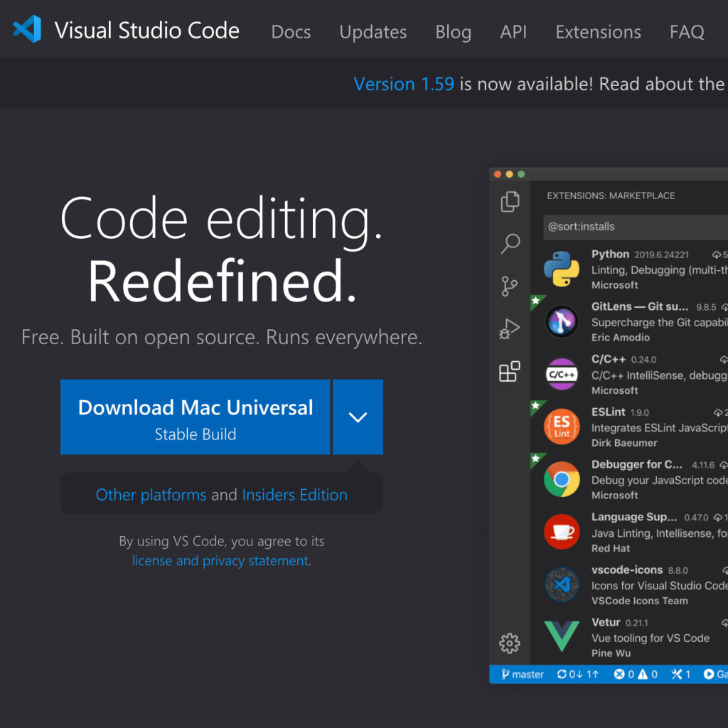728x728 pixels.
Task: Click Vue tooling for VS Code description
Action: 650,638
